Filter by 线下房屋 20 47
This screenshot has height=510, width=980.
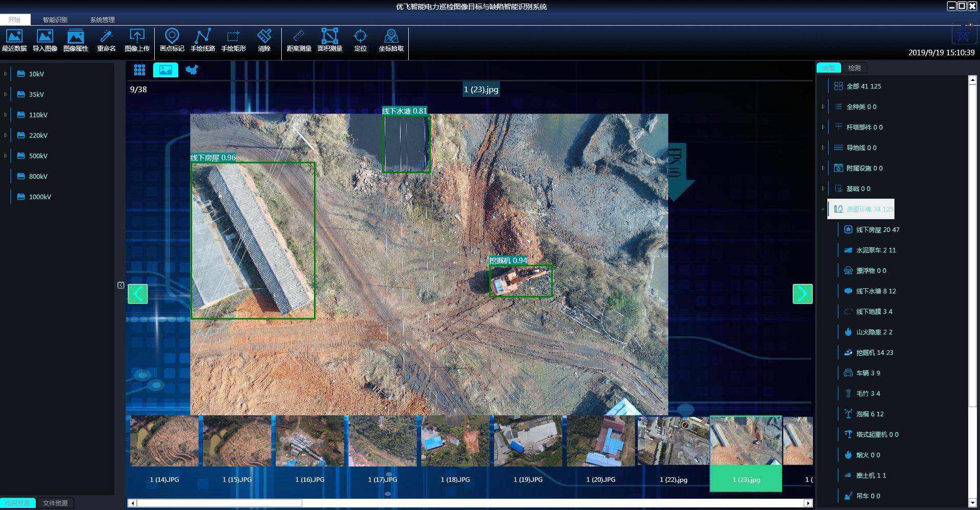tap(872, 229)
